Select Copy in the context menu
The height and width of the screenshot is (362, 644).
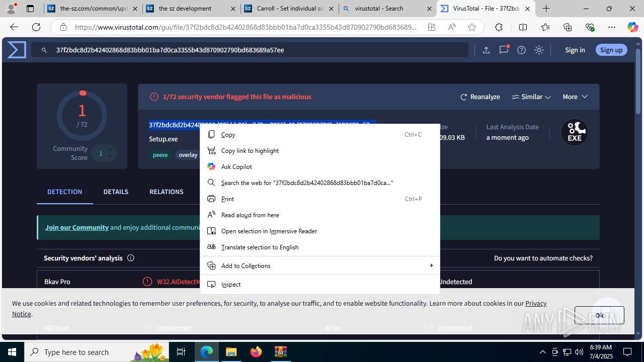pos(320,134)
